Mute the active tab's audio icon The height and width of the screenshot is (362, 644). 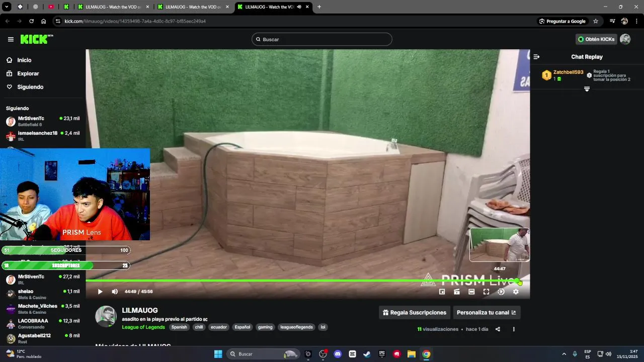(x=299, y=7)
